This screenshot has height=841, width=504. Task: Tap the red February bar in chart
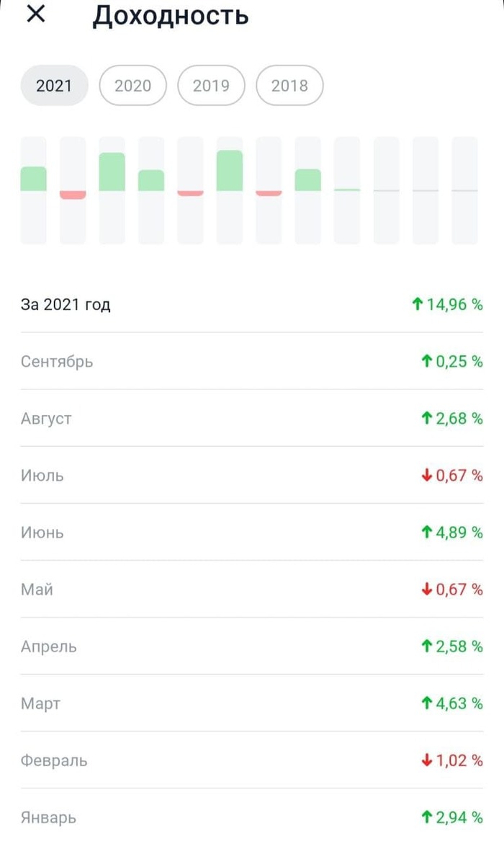coord(73,195)
